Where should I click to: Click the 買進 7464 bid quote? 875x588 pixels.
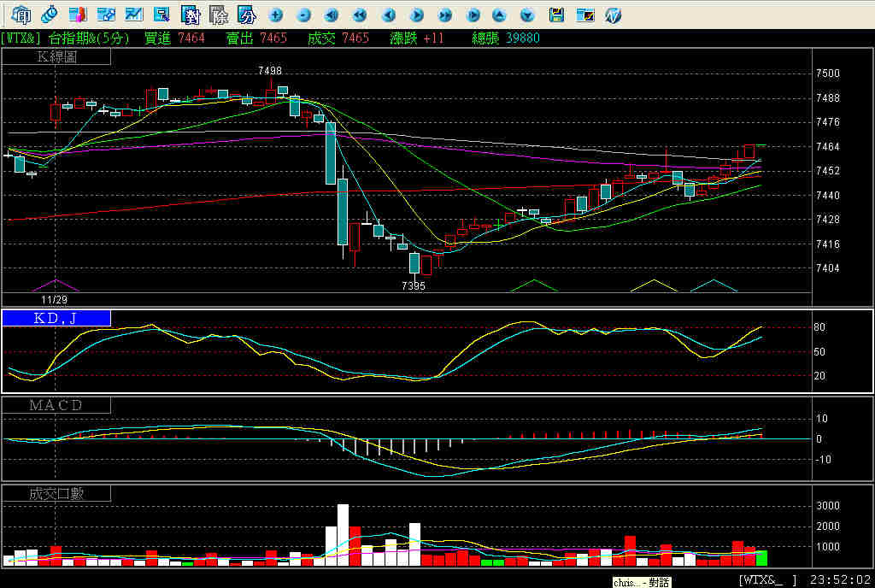[x=174, y=38]
